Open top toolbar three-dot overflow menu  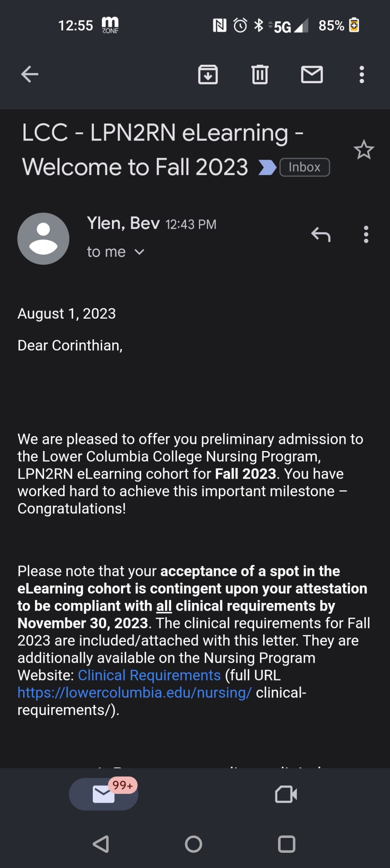(362, 74)
